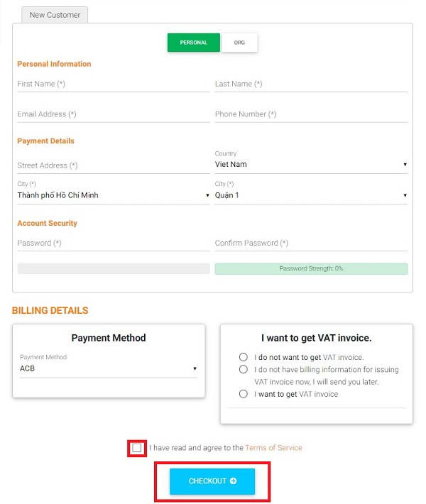
Task: Click into the Email Address field
Action: [114, 114]
